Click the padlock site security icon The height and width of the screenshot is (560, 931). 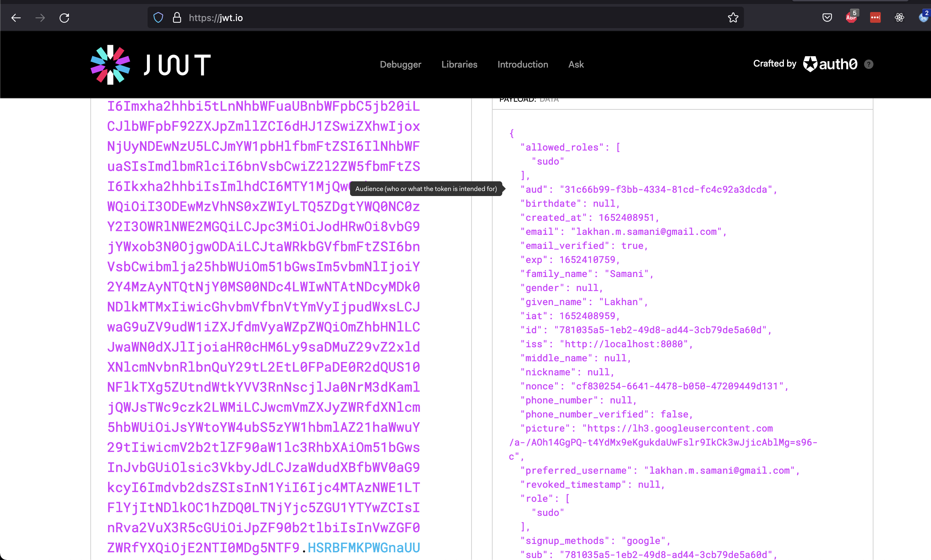[x=177, y=17]
